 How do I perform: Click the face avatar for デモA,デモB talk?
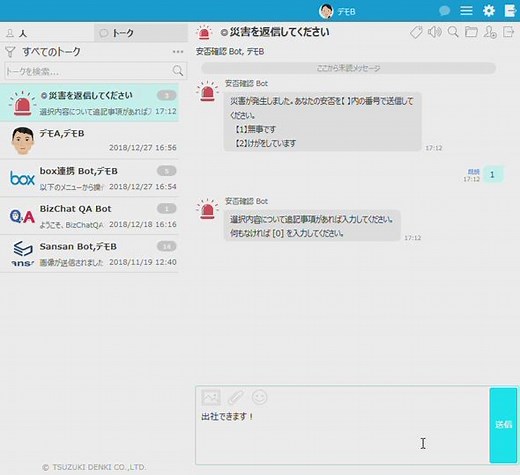tap(22, 140)
